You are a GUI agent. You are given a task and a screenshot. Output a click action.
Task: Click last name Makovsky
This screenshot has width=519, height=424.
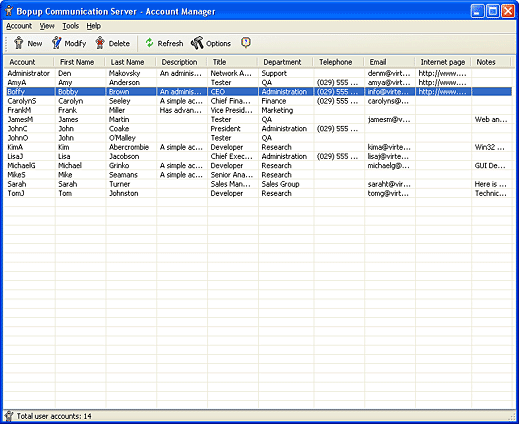124,73
